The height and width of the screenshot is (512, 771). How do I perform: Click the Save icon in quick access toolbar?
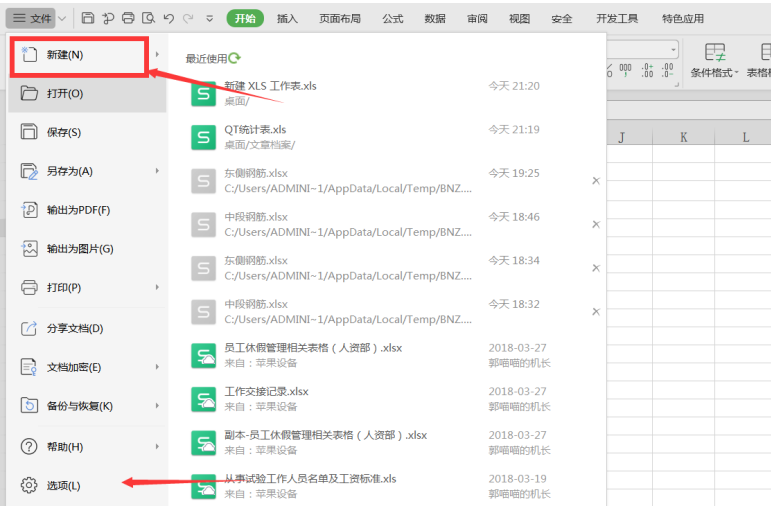(x=88, y=18)
